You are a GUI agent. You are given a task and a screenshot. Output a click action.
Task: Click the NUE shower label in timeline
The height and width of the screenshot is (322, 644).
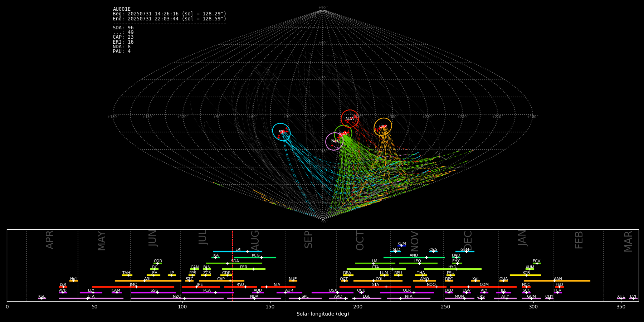pos(293,279)
